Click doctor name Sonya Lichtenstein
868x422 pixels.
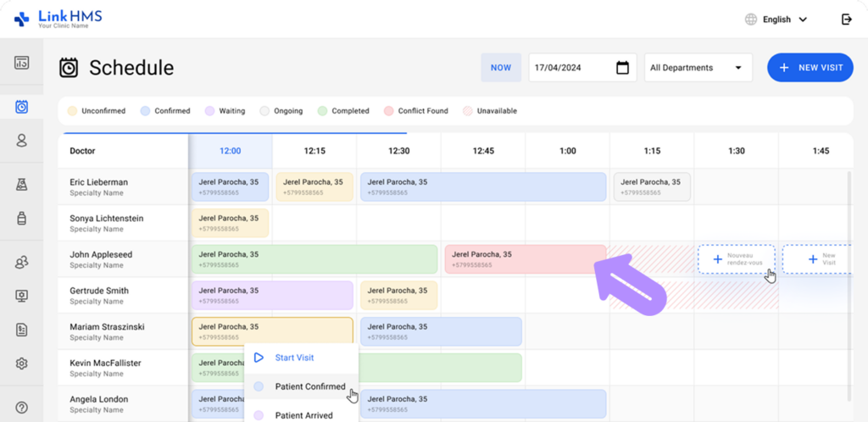106,219
